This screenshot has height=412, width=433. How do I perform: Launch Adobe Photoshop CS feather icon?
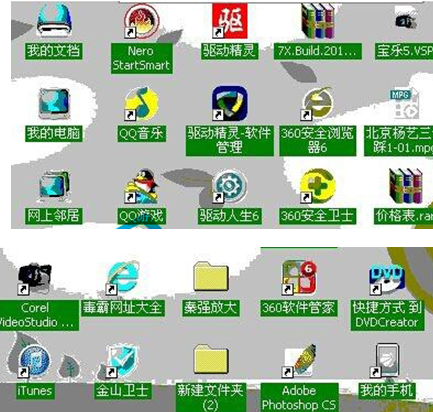(299, 361)
